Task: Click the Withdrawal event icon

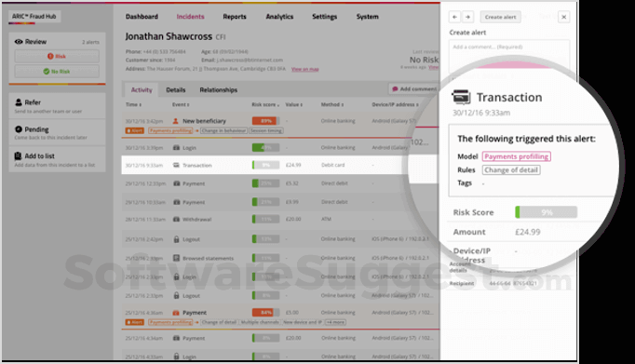Action: pos(176,219)
